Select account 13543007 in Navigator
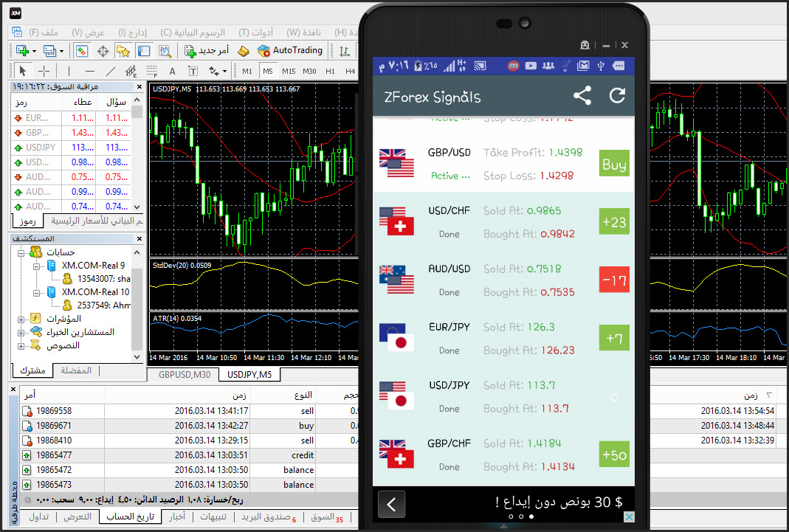789x532 pixels. click(x=96, y=279)
